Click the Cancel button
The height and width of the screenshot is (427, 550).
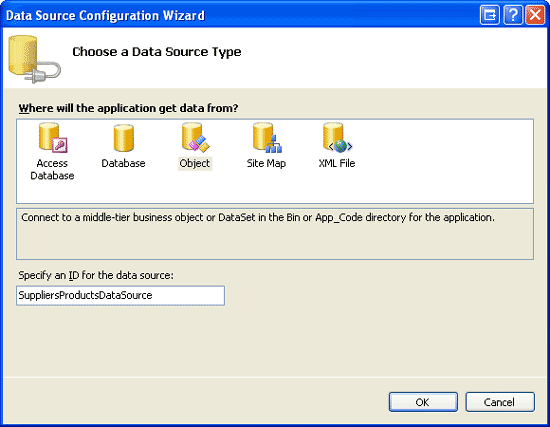pos(500,402)
